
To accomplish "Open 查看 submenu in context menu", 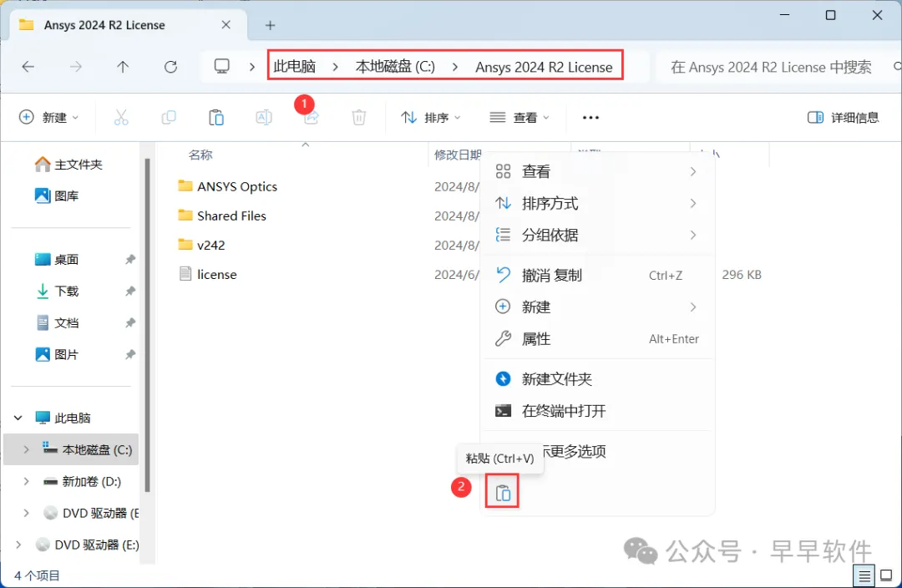I will (x=596, y=171).
